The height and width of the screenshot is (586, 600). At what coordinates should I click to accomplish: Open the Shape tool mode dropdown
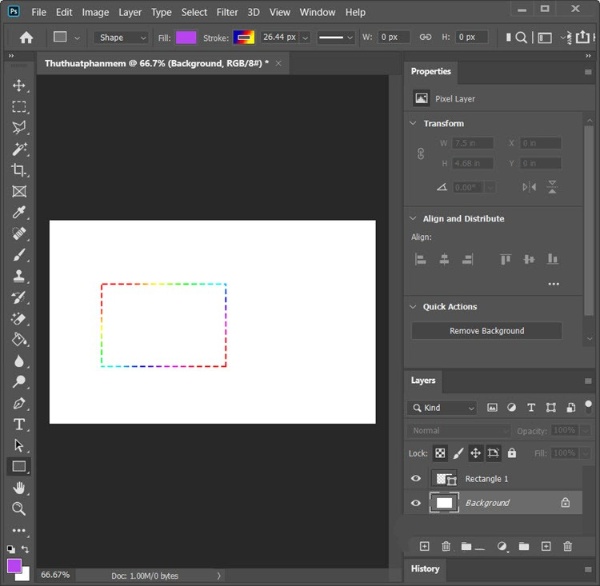click(122, 38)
